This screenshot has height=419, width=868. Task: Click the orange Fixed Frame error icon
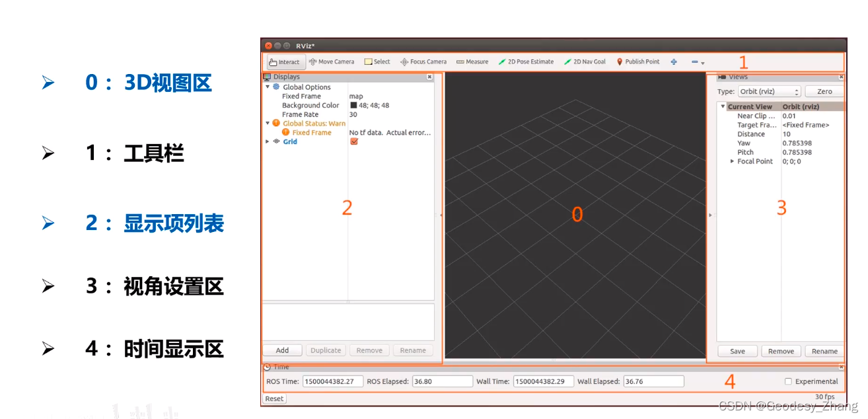pos(285,132)
